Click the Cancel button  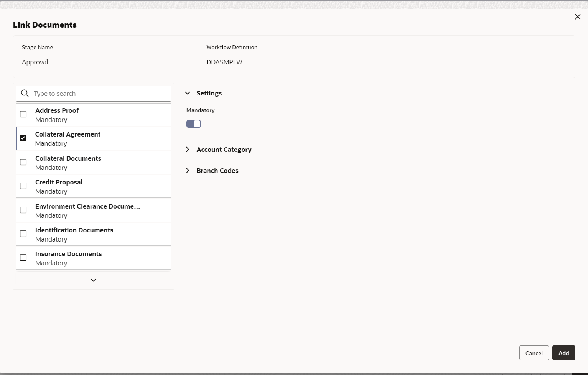534,353
